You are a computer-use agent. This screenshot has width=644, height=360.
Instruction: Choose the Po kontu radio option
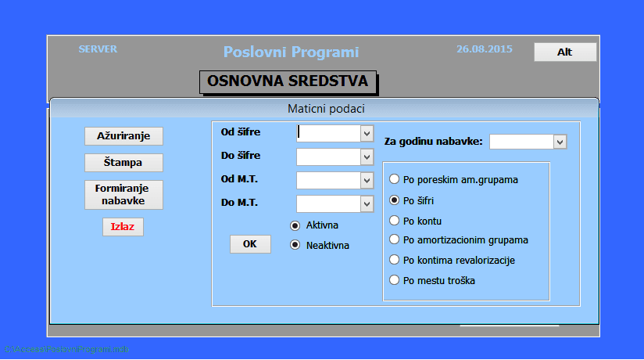[x=395, y=220]
